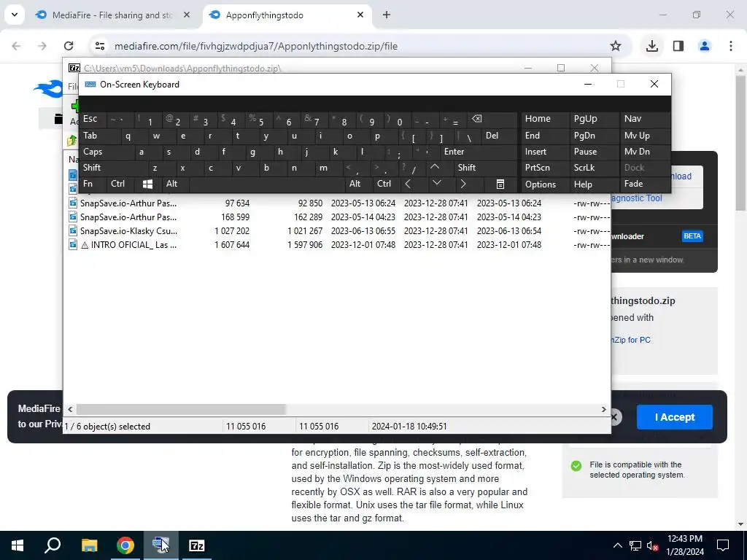The image size is (747, 560).
Task: Open Chrome side panel
Action: tap(678, 46)
